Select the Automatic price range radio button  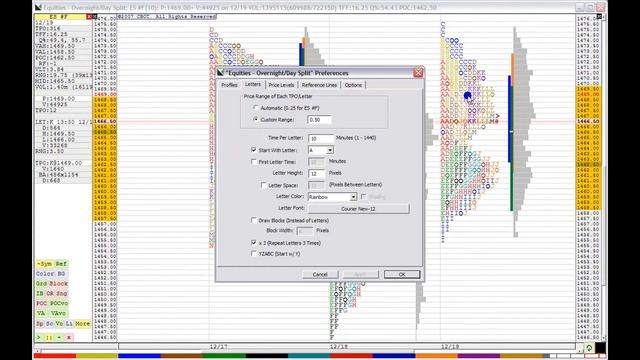256,108
